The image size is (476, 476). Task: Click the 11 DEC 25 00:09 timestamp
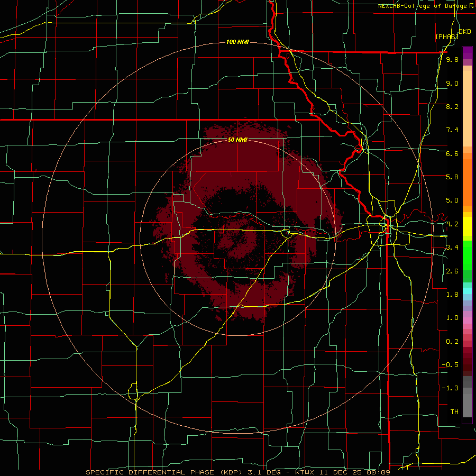click(x=354, y=472)
